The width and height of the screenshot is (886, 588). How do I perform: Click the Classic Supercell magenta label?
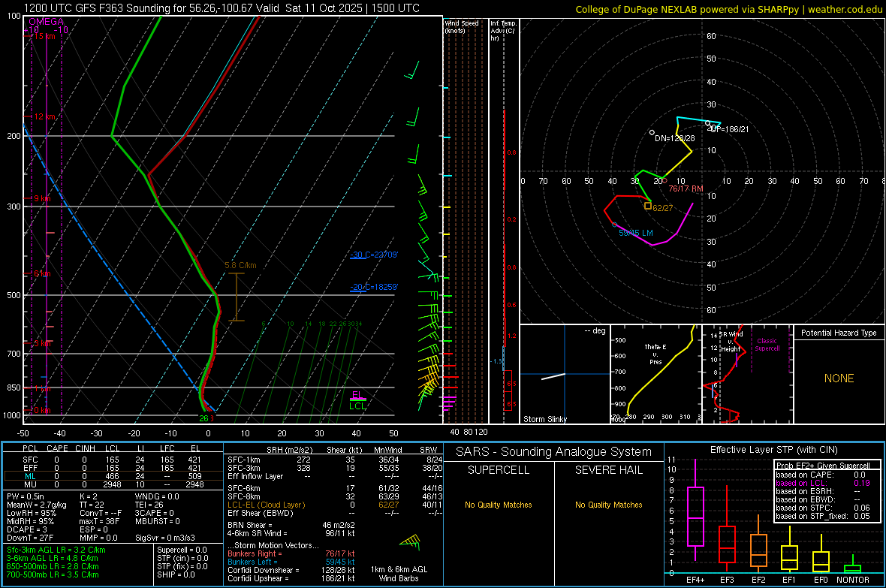coord(767,345)
